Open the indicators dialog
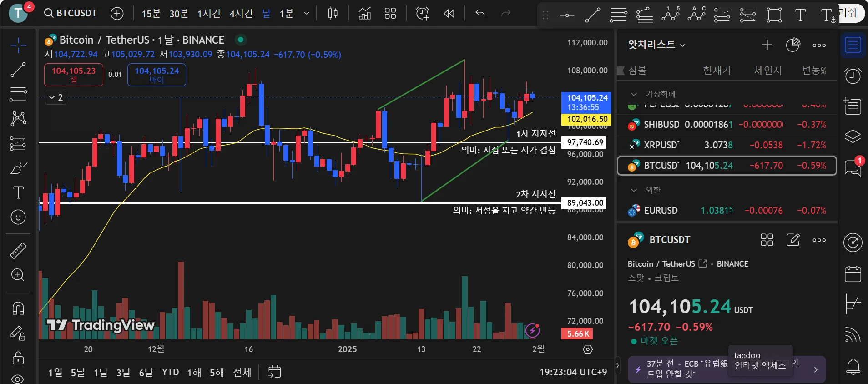 coord(365,14)
